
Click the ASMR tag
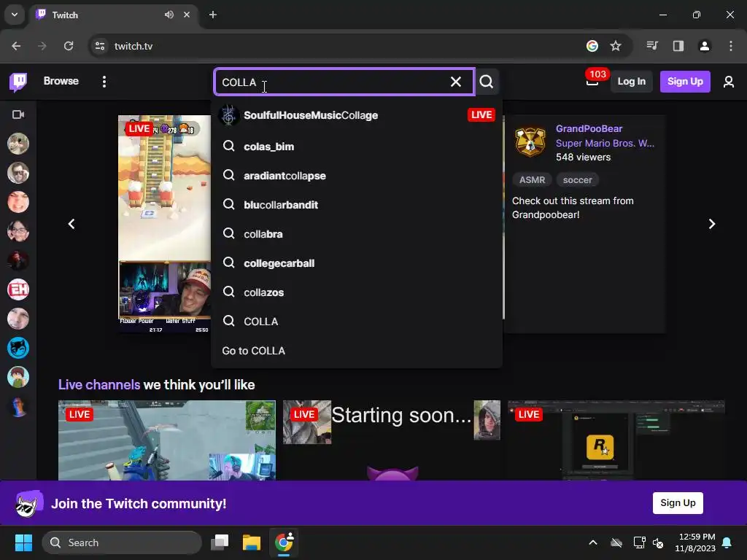tap(532, 180)
